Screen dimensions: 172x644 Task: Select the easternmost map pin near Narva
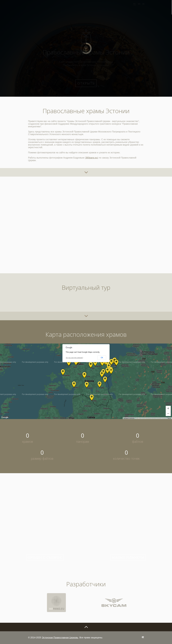[x=116, y=362]
